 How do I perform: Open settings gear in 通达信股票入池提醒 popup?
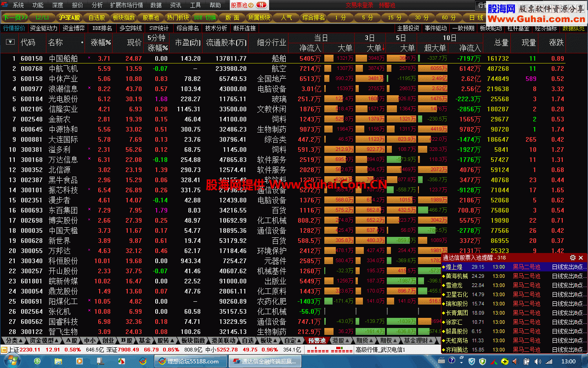coord(572,258)
